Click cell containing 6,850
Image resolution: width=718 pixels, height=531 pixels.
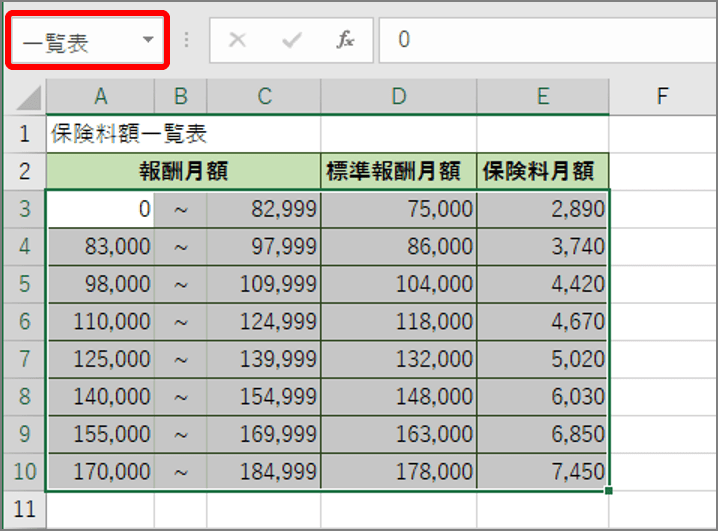pyautogui.click(x=543, y=434)
